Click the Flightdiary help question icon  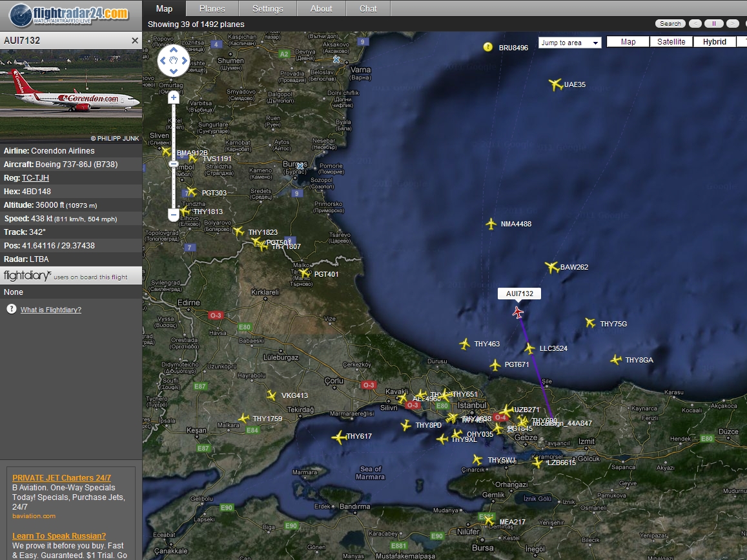pyautogui.click(x=12, y=310)
